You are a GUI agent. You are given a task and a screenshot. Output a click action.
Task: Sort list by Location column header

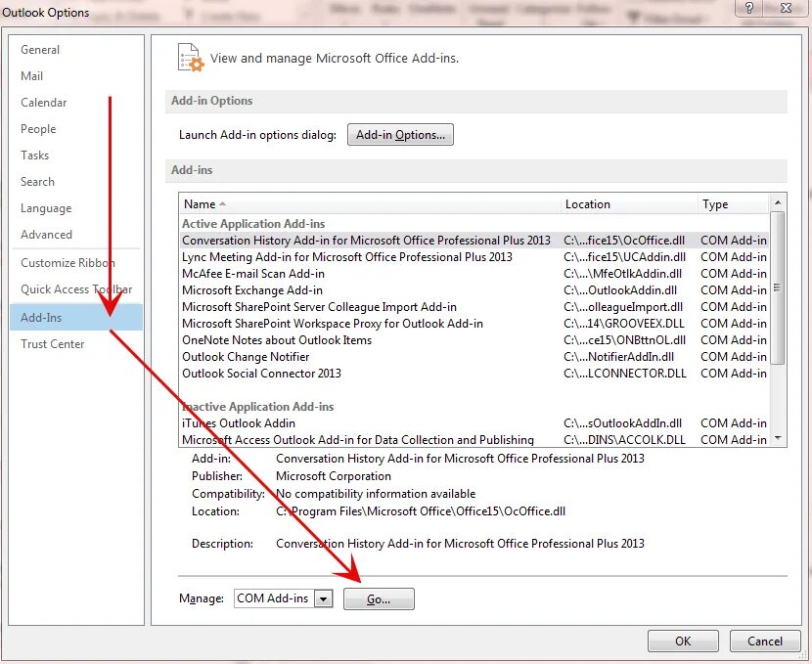tap(629, 204)
